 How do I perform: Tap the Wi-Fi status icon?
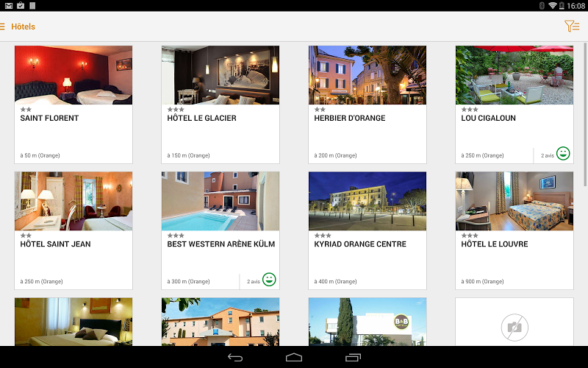553,6
